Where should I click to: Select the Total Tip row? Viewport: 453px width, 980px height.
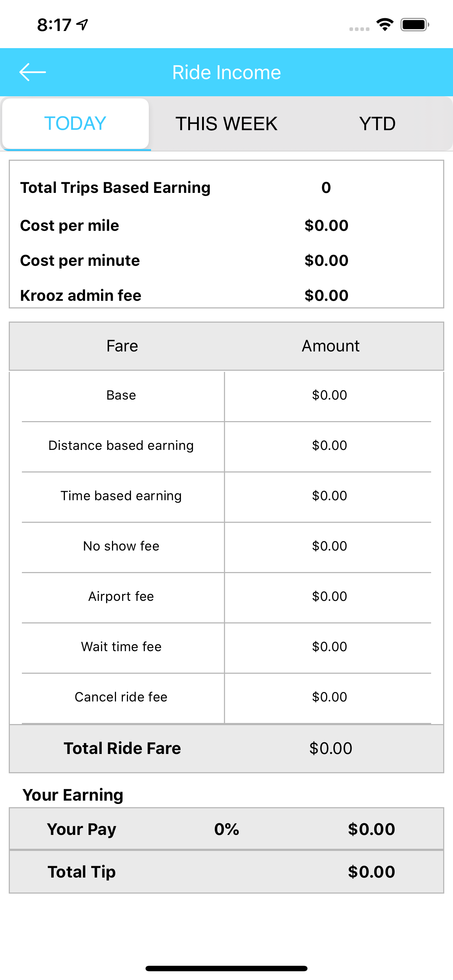[x=226, y=872]
